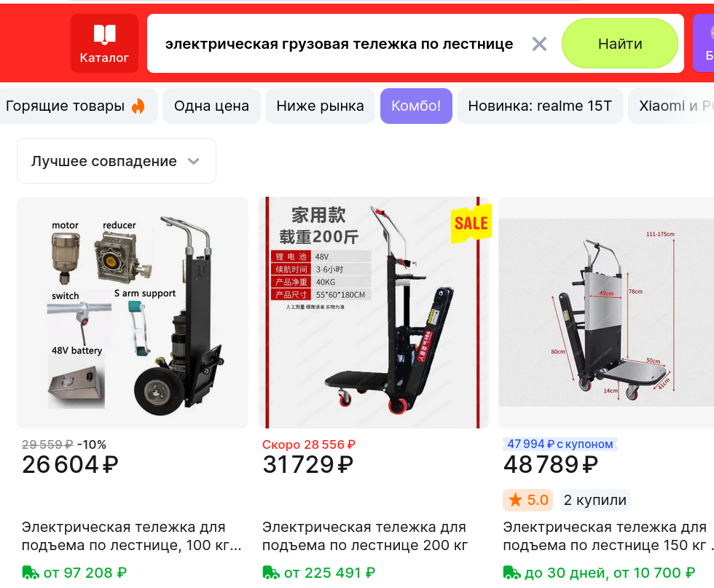Clear the search query with X icon

(539, 44)
